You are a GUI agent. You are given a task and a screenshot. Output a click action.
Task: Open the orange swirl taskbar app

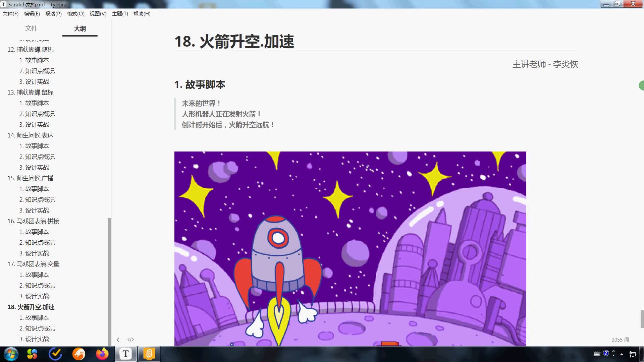(79, 354)
